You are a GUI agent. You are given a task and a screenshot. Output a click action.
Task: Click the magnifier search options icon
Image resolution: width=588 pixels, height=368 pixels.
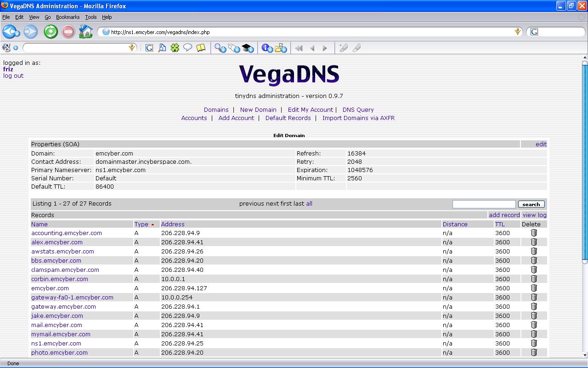220,48
